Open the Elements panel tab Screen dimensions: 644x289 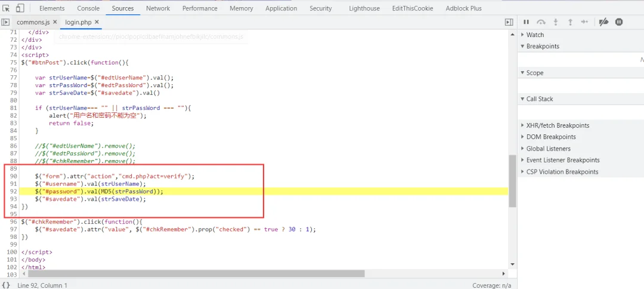[x=52, y=8]
